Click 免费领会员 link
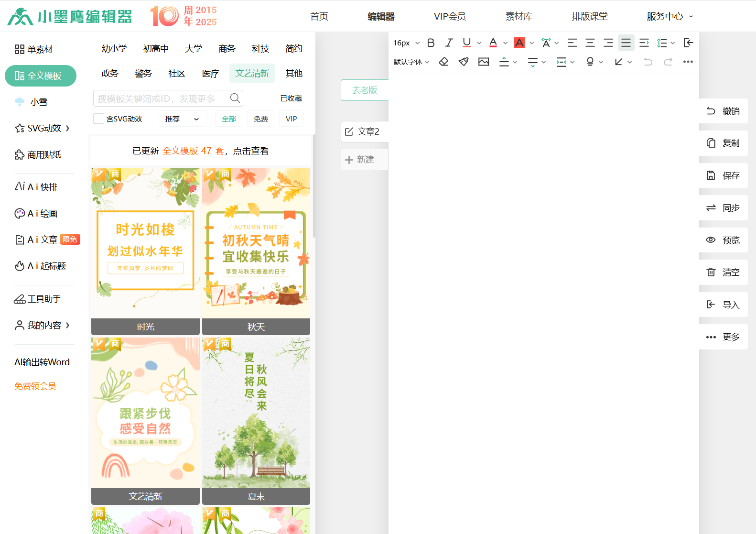Image resolution: width=756 pixels, height=534 pixels. coord(35,386)
